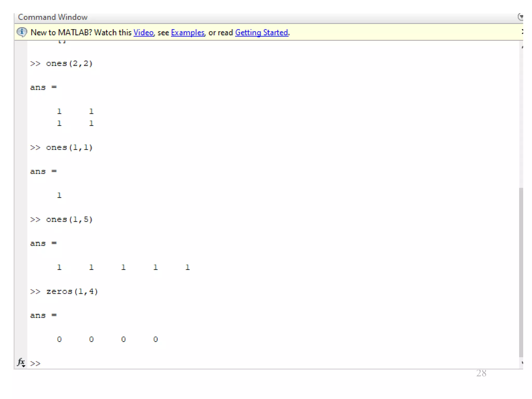The image size is (532, 399).
Task: Click the info icon in the banner
Action: pos(22,32)
